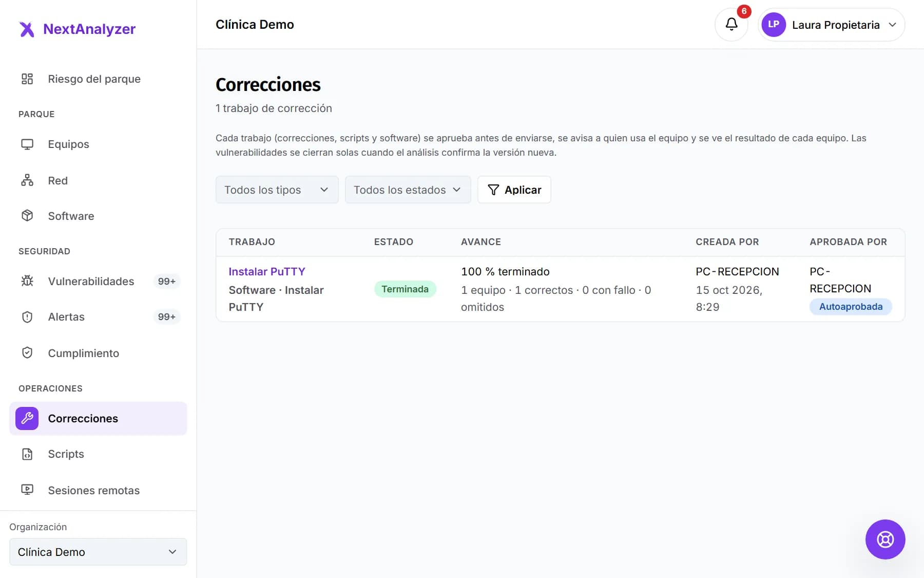Screen dimensions: 924x578
Task: Click the NextAnalyzer brand name
Action: click(89, 29)
